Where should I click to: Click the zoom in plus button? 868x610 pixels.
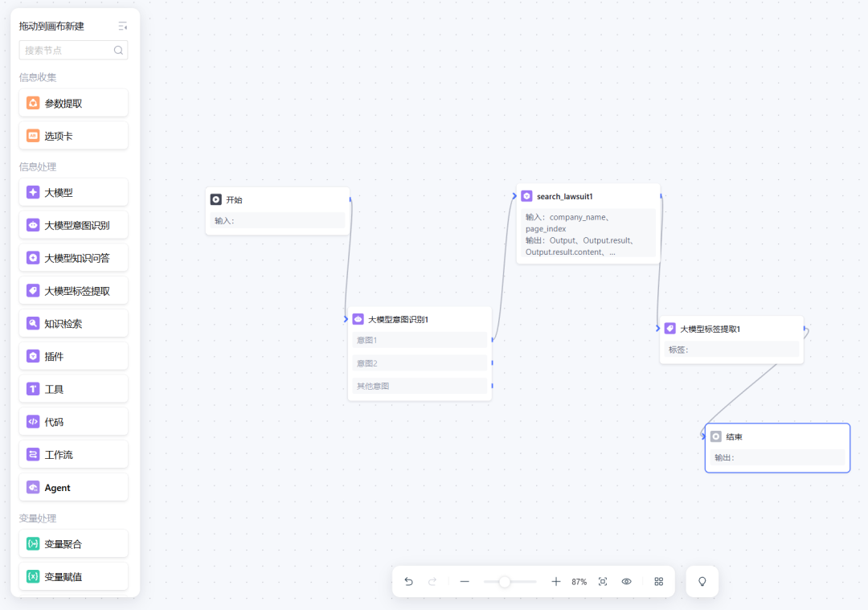555,581
